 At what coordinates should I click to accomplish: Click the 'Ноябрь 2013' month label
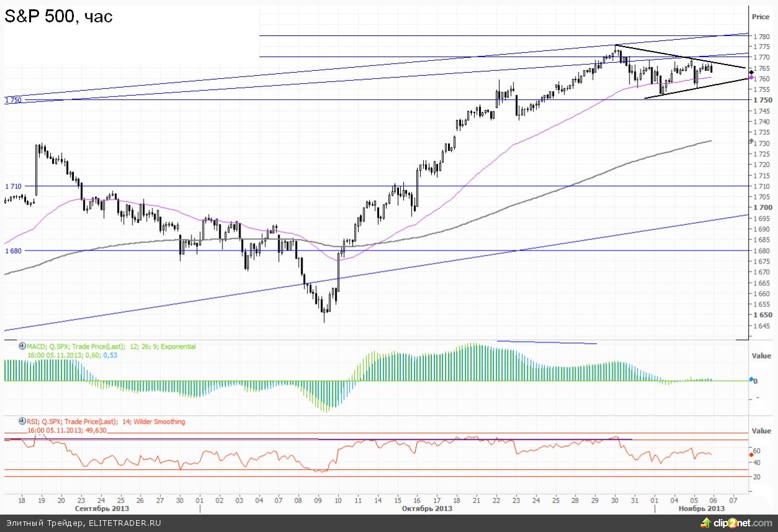703,508
